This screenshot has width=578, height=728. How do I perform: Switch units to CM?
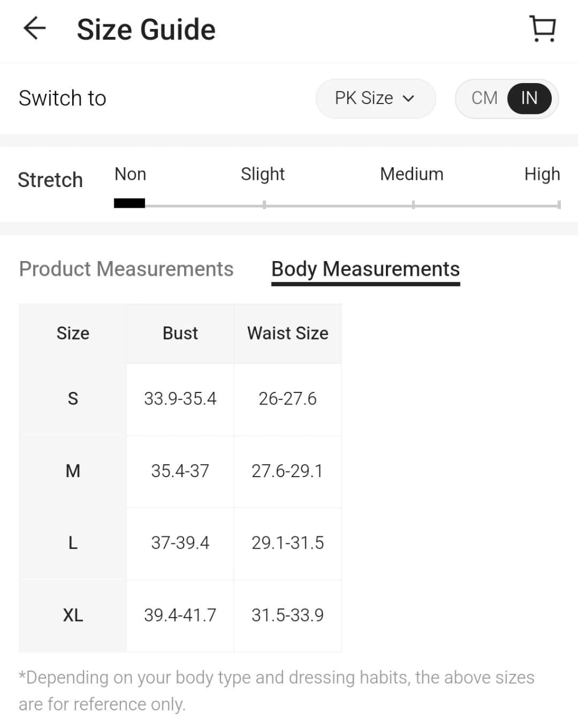[484, 98]
